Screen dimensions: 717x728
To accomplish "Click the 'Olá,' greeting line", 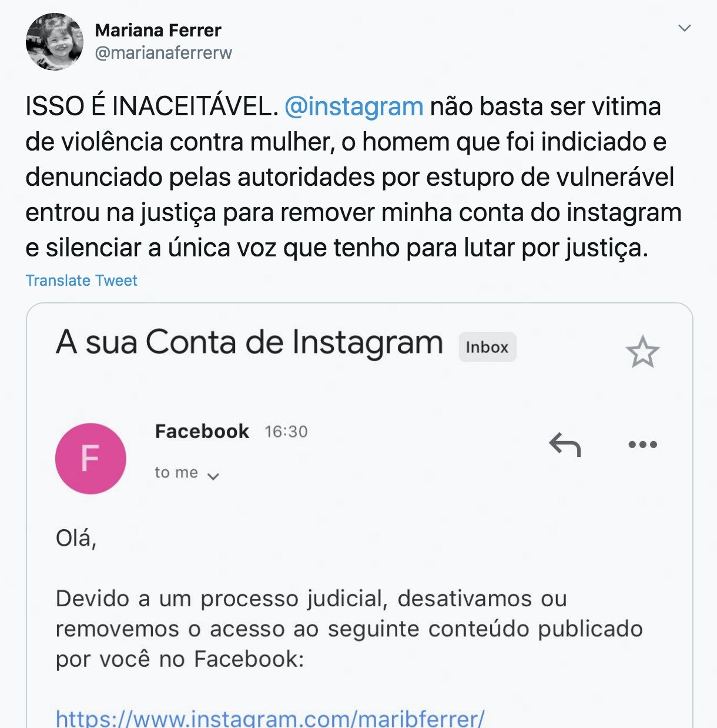I will click(76, 538).
